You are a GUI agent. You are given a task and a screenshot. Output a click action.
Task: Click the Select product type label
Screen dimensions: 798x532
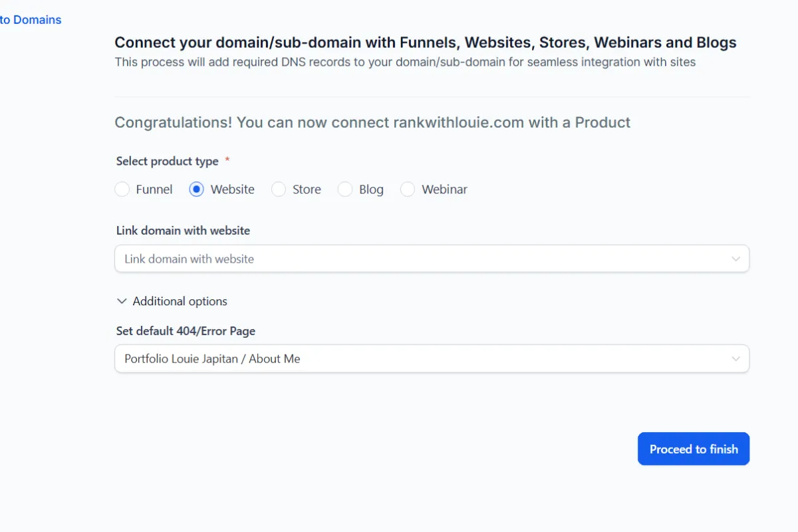pyautogui.click(x=167, y=161)
